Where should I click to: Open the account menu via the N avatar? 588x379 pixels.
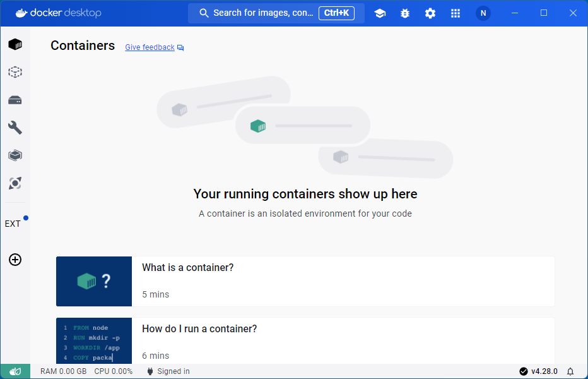pos(483,13)
